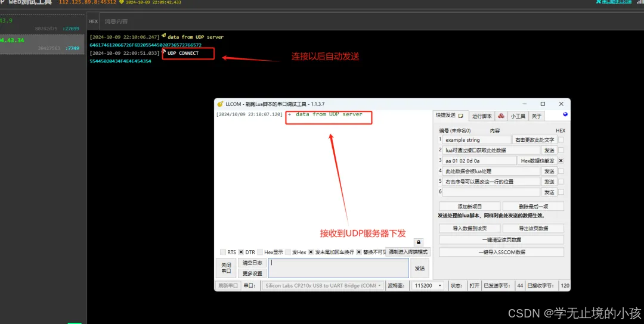Select the client entry with port :27699
644x324 pixels.
[x=43, y=24]
